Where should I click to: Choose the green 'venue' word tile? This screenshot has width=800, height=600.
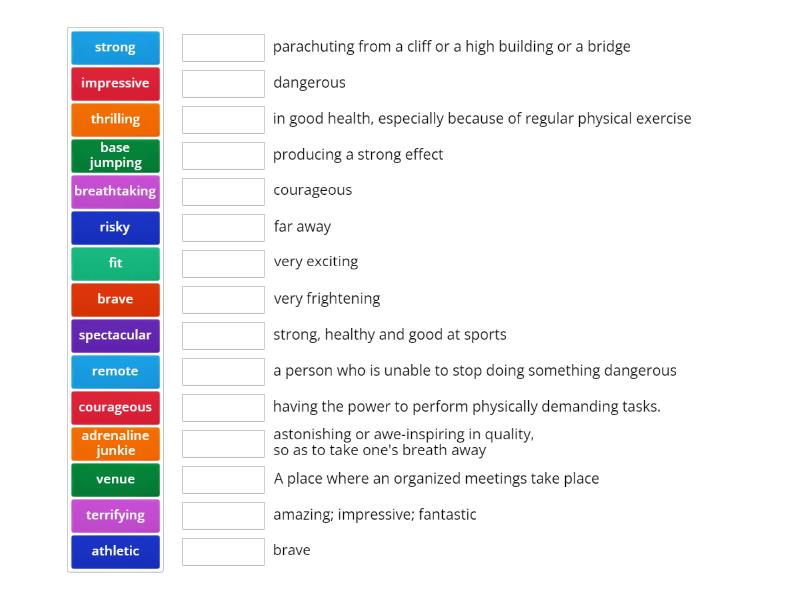pos(115,479)
